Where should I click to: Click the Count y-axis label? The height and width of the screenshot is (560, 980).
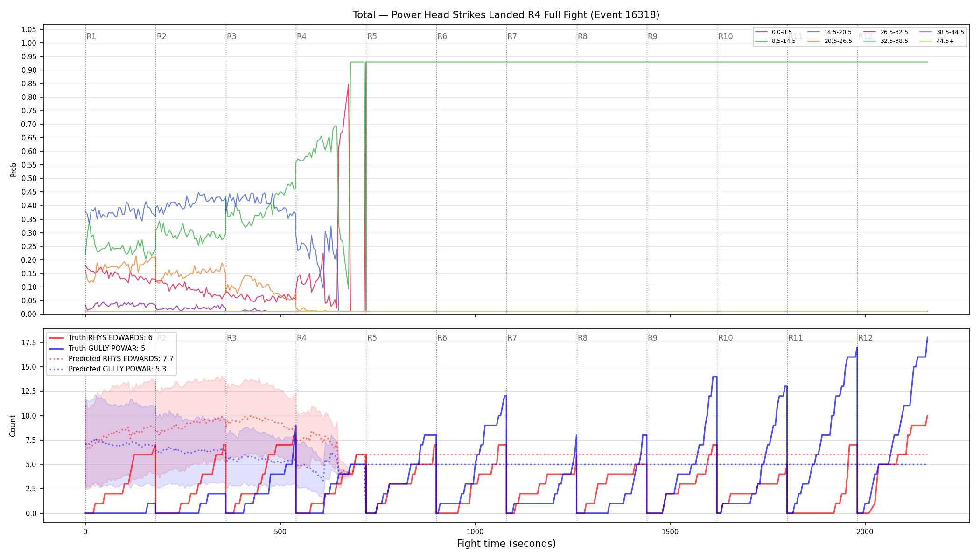pos(13,426)
